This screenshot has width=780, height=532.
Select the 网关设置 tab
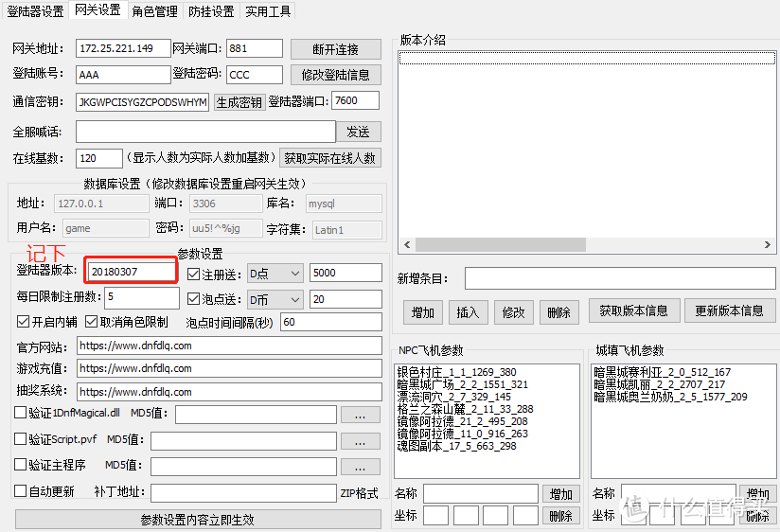[x=97, y=10]
